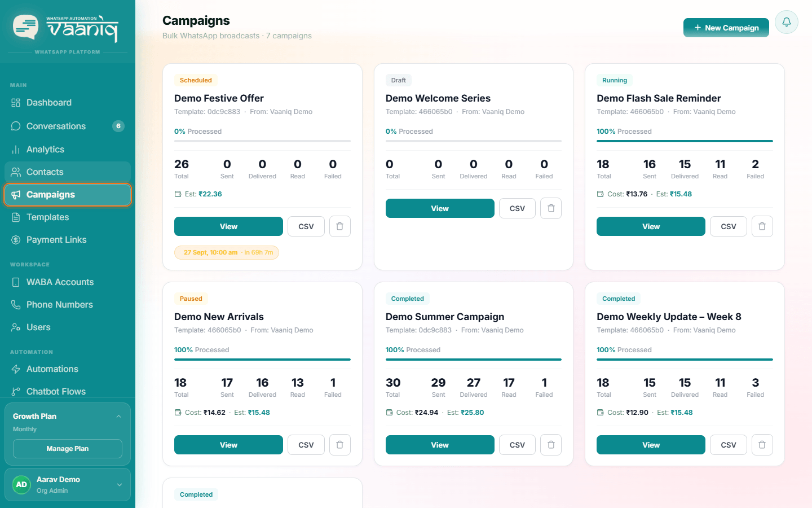Click the Manage Plan button
This screenshot has height=508, width=812.
68,449
